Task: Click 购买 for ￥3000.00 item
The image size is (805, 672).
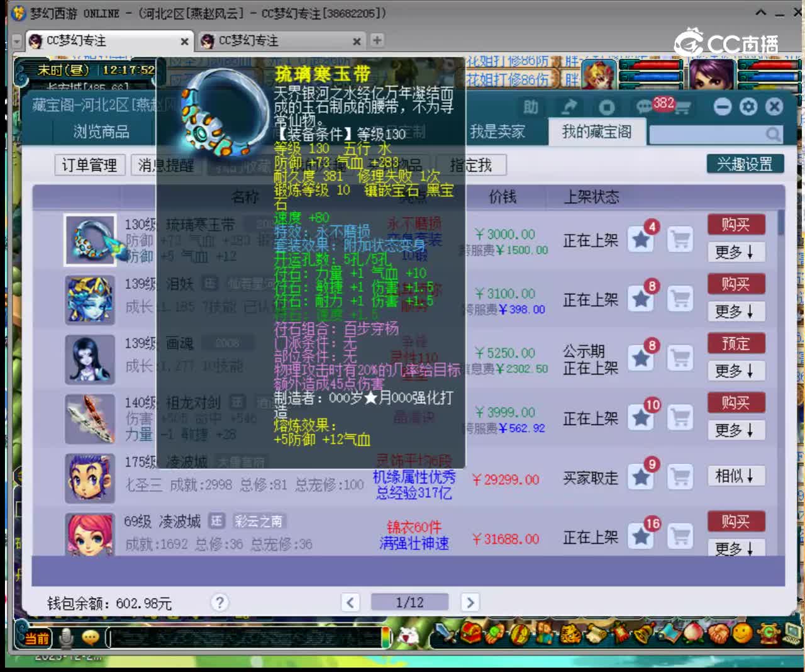Action: coord(736,225)
